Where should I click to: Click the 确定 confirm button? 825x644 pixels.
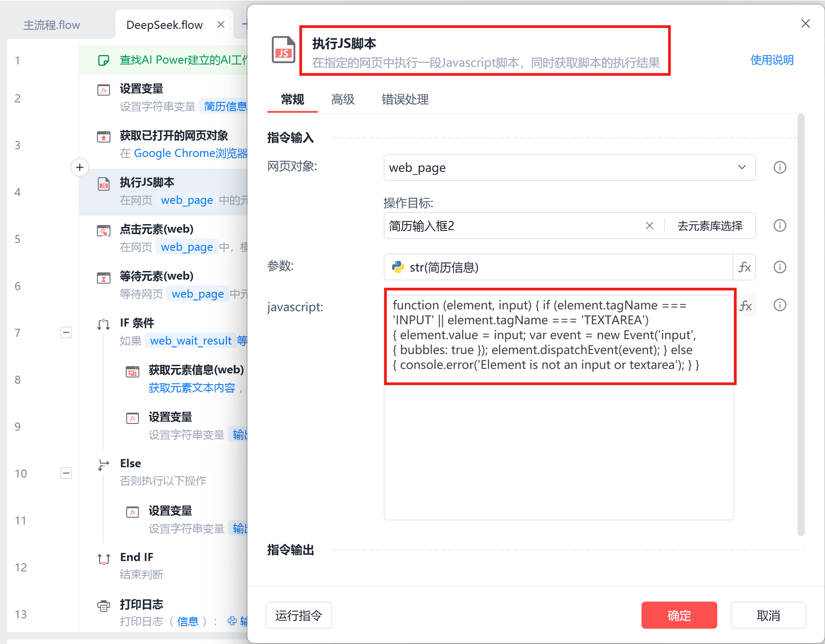click(679, 615)
